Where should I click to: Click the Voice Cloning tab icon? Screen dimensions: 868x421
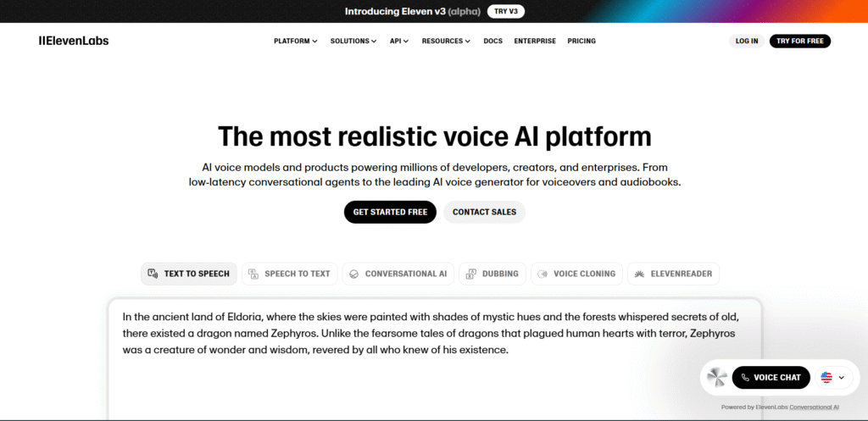click(x=543, y=274)
